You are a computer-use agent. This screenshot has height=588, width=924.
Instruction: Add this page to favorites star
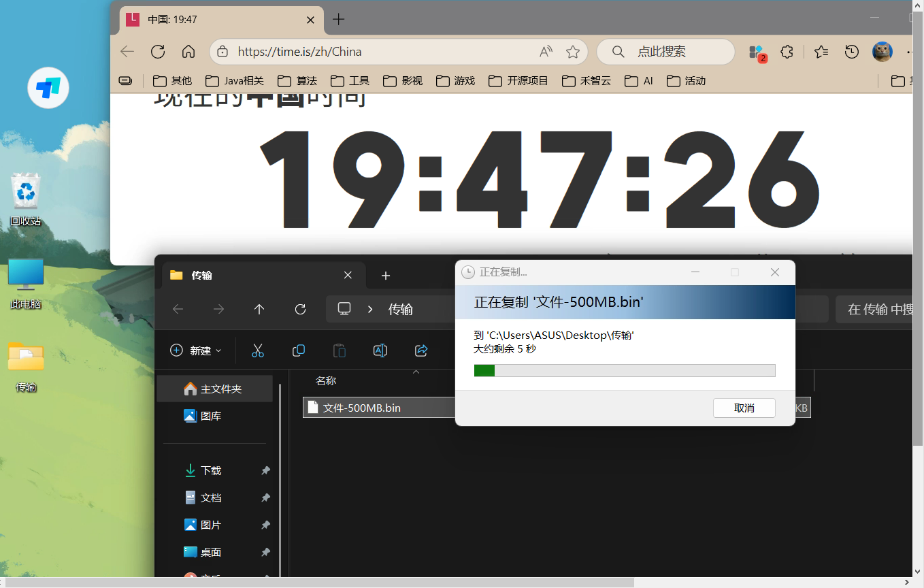(x=573, y=52)
